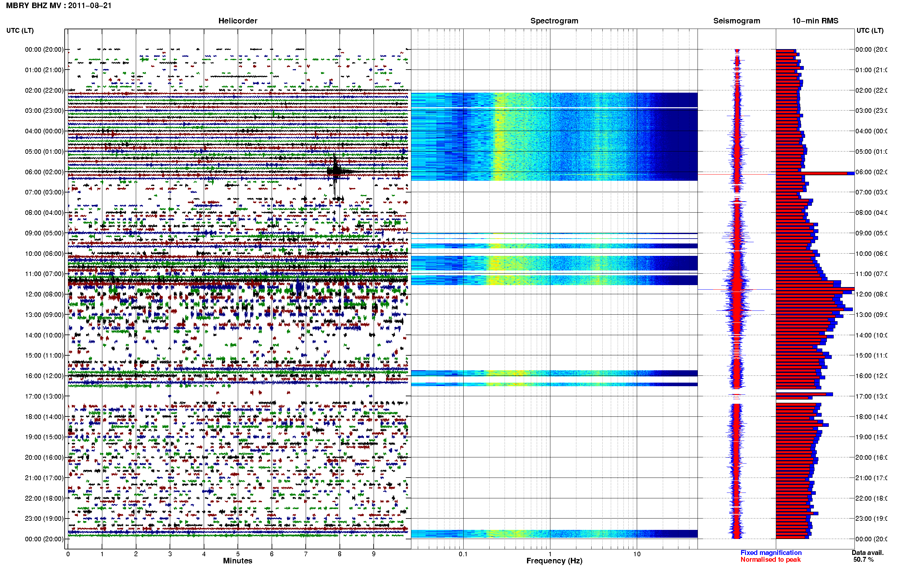The width and height of the screenshot is (924, 578).
Task: Click minute tick 8 on Helicorder axis
Action: [x=340, y=554]
